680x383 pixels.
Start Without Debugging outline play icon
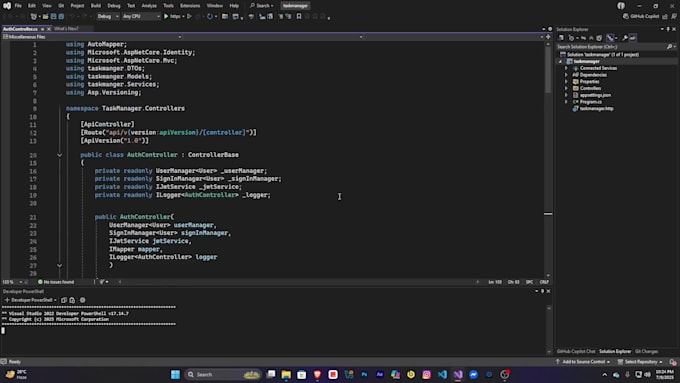[190, 16]
